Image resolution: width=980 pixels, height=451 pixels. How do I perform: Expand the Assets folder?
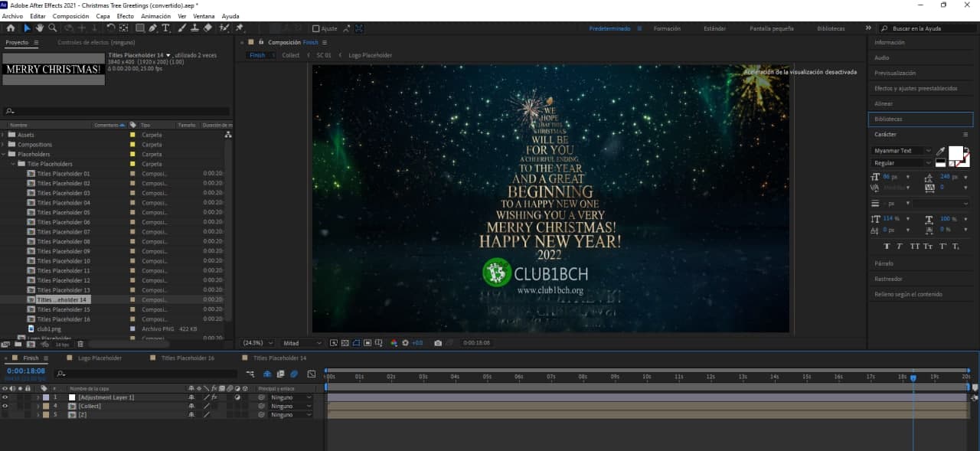point(3,135)
